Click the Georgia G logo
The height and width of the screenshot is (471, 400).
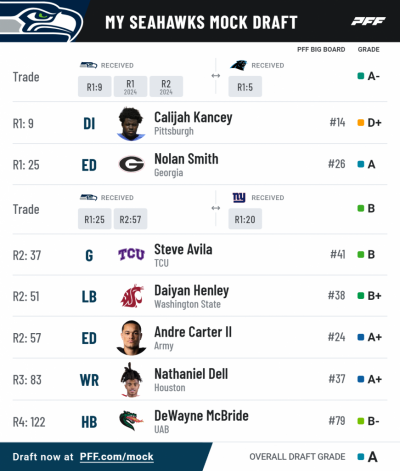(131, 164)
